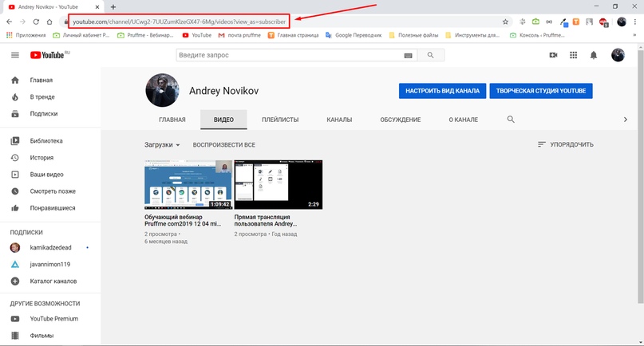The height and width of the screenshot is (346, 644).
Task: Open the YouTube bookmark in the bookmarks bar
Action: (197, 35)
